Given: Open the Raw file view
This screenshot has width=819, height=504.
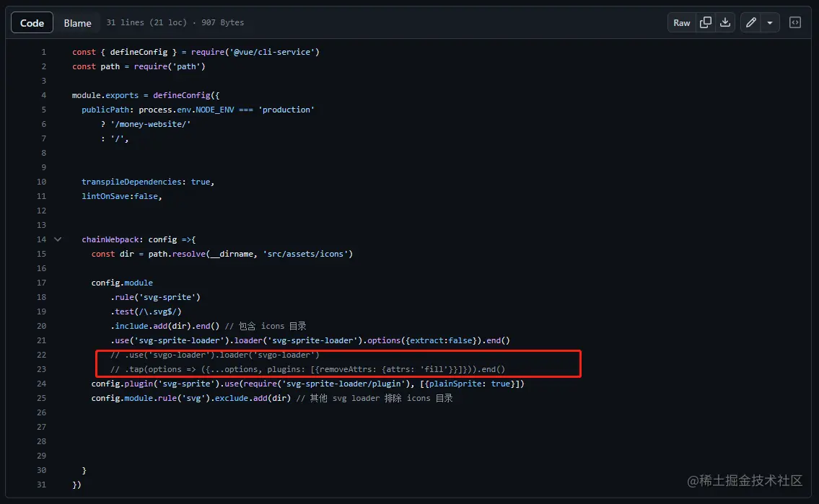Looking at the screenshot, I should pyautogui.click(x=682, y=22).
